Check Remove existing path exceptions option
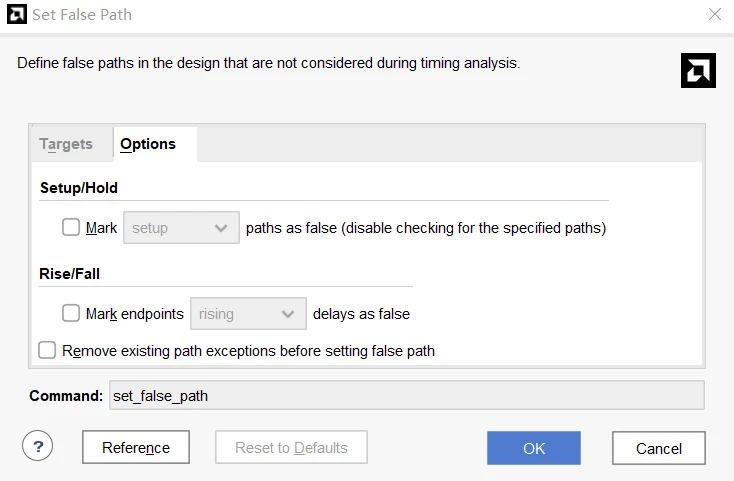734x481 pixels. [47, 350]
